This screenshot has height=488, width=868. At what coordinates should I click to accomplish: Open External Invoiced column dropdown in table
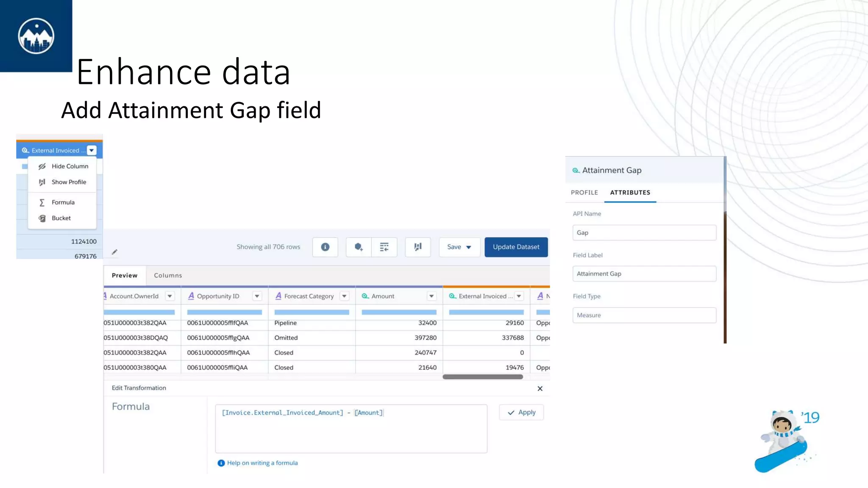coord(519,296)
